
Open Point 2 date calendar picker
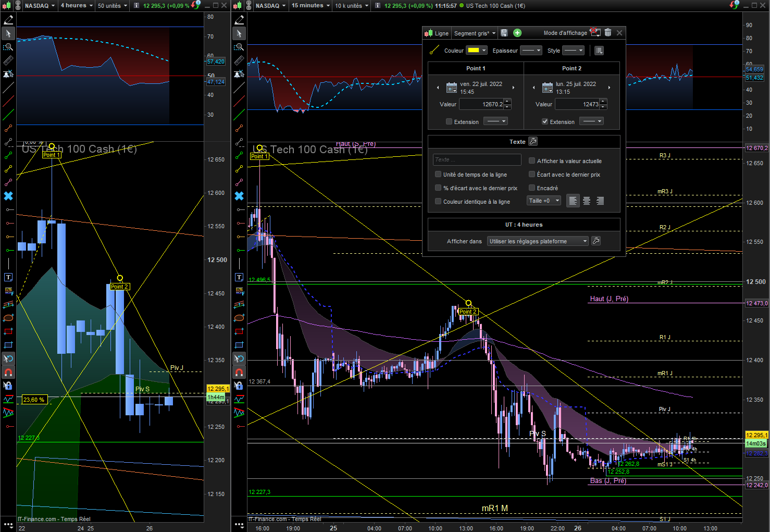(x=548, y=88)
